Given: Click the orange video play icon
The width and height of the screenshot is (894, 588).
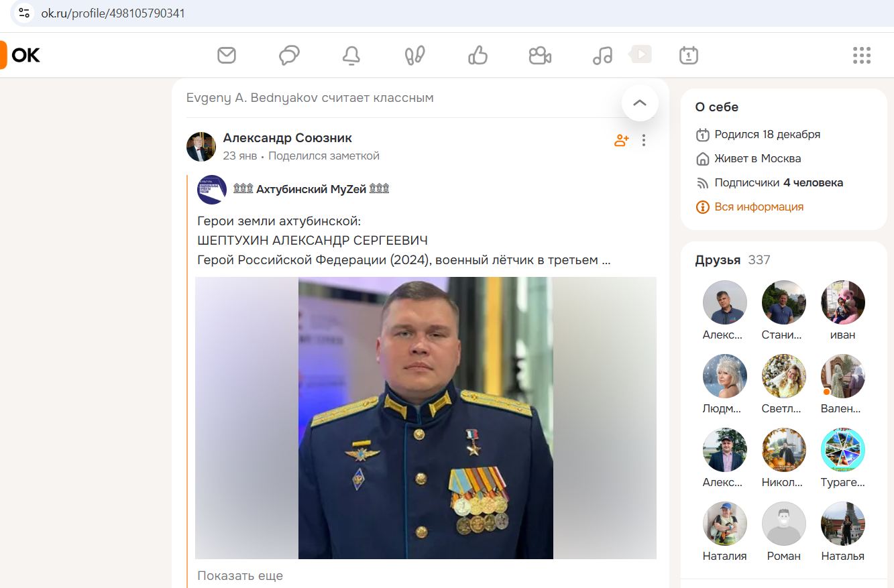Looking at the screenshot, I should tap(640, 55).
